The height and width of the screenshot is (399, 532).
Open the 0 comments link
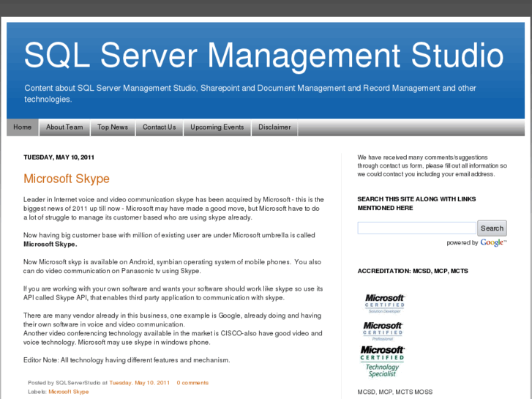[x=192, y=383]
